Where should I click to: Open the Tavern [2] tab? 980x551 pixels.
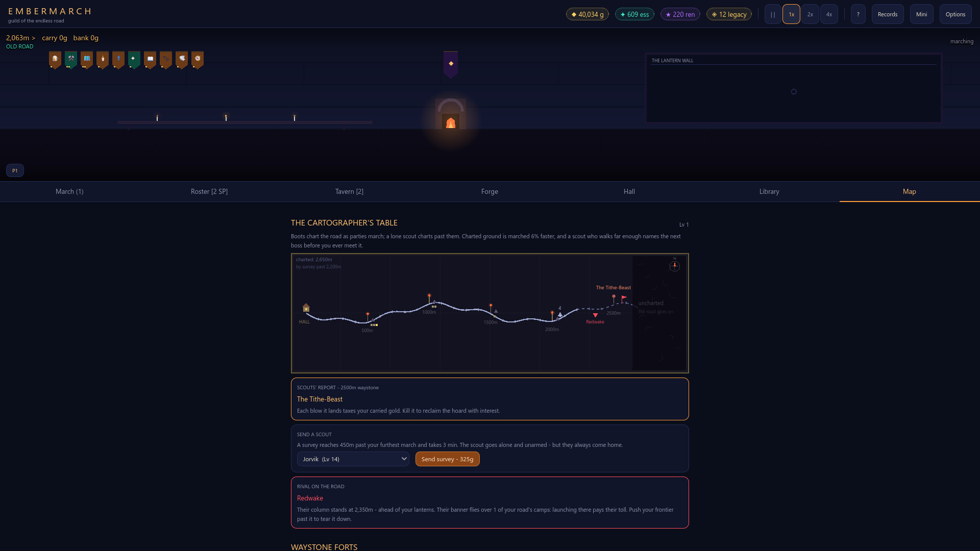pyautogui.click(x=349, y=191)
